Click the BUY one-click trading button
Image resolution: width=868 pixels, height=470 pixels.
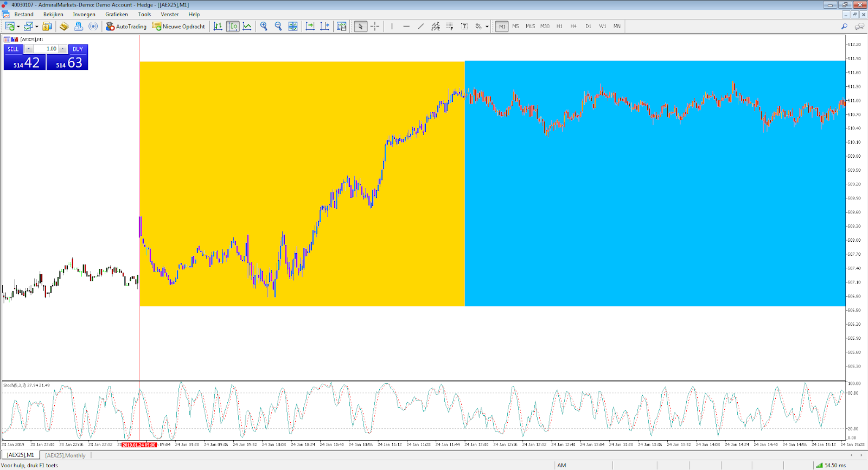tap(78, 49)
